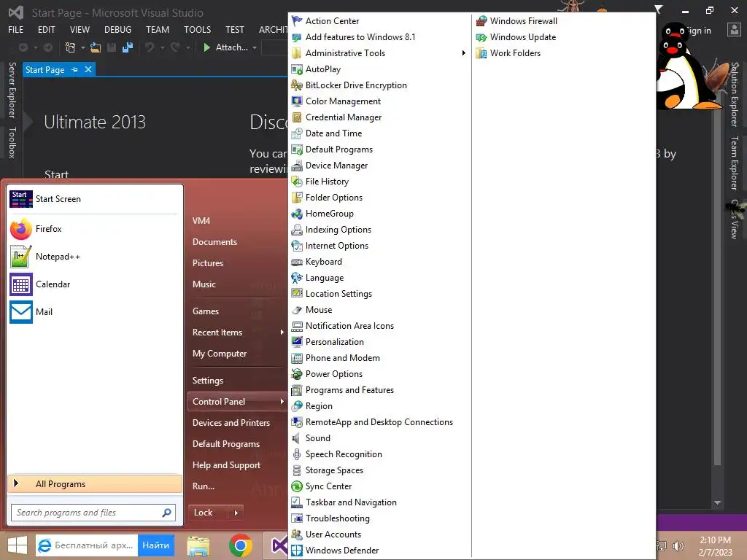This screenshot has height=560, width=747.
Task: Expand the Recent Items submenu arrow
Action: coord(282,332)
